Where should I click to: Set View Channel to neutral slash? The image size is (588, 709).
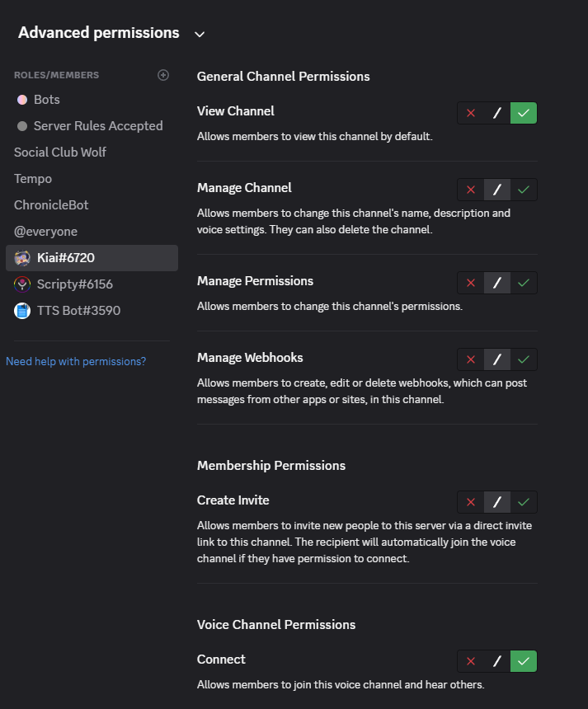pyautogui.click(x=497, y=113)
